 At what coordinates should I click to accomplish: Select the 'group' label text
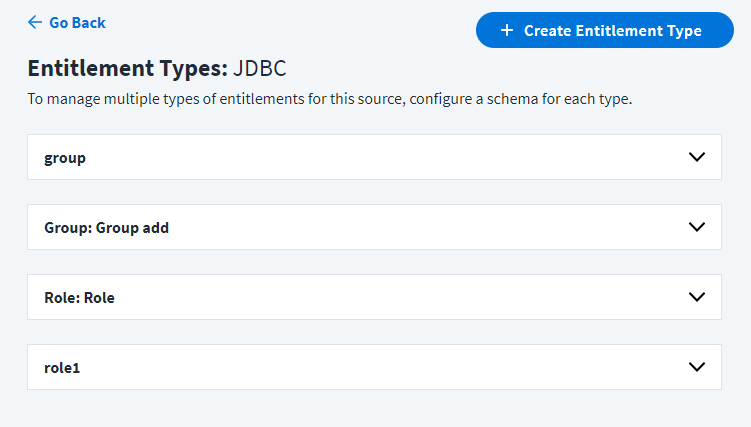pyautogui.click(x=65, y=158)
